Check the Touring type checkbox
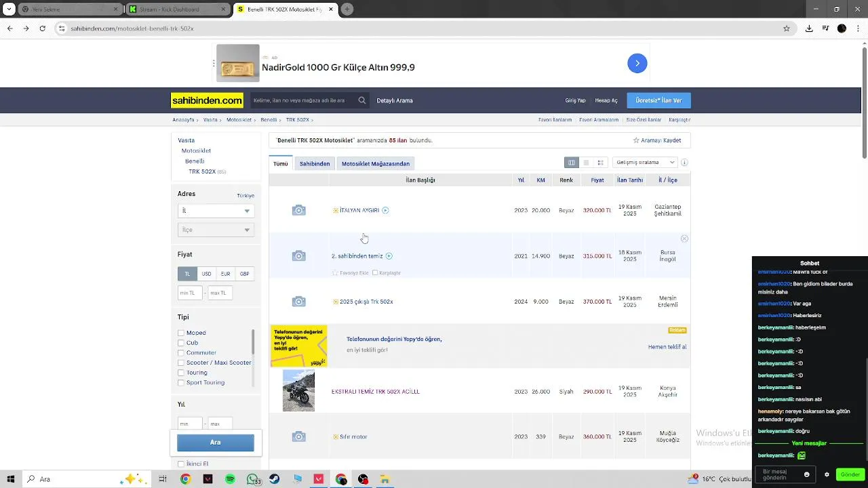Image resolution: width=868 pixels, height=488 pixels. [x=181, y=373]
